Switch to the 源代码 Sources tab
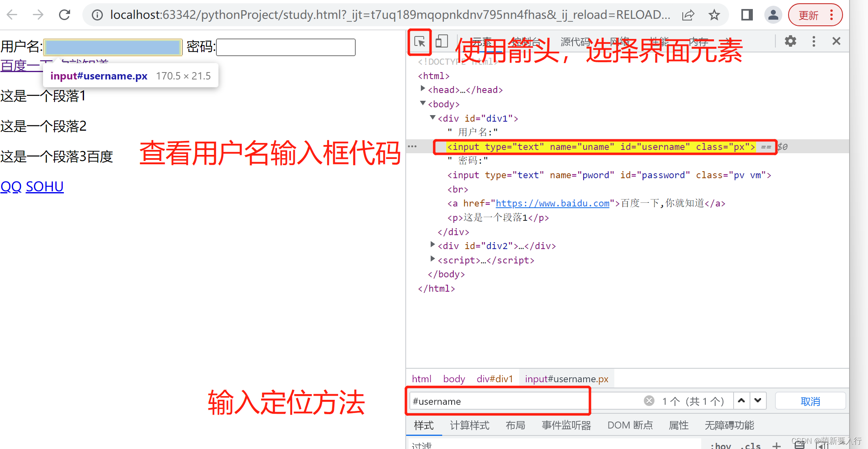The image size is (868, 449). (575, 41)
